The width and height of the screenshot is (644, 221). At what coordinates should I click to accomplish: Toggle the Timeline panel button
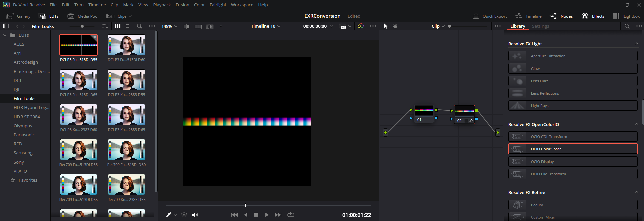pyautogui.click(x=529, y=16)
